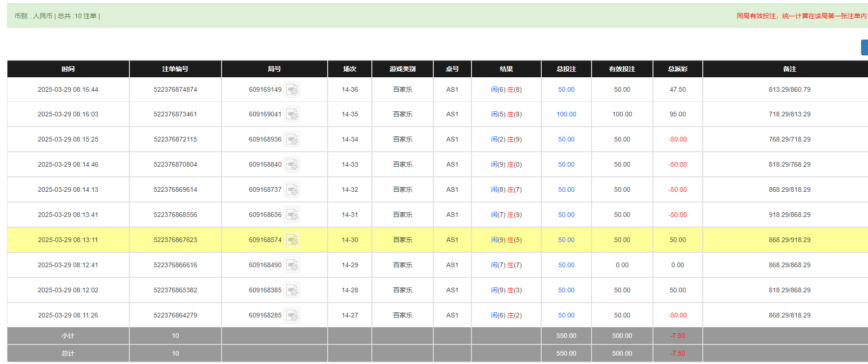868x364 pixels.
Task: Click replay icon next to round 609168385
Action: 292,290
